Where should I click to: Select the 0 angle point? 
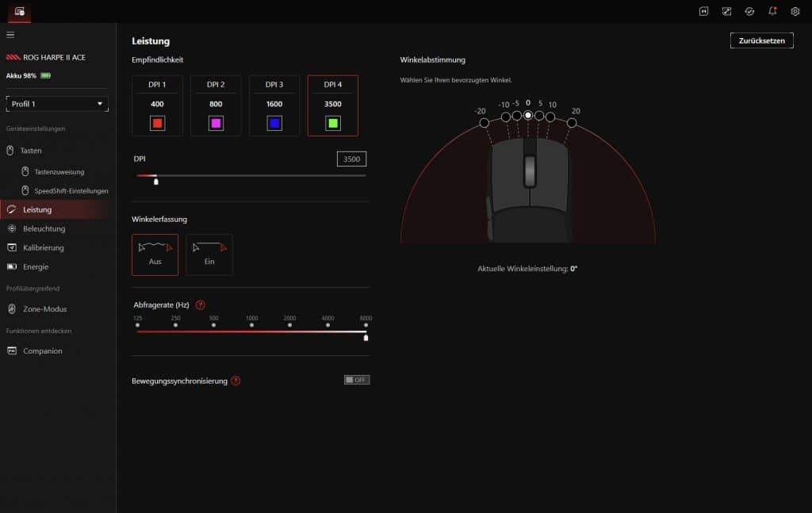(527, 115)
